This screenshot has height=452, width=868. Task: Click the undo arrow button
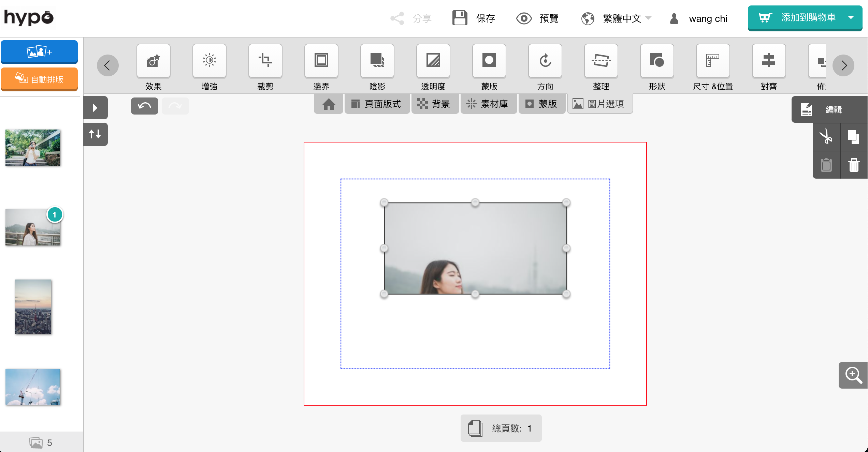tap(144, 106)
